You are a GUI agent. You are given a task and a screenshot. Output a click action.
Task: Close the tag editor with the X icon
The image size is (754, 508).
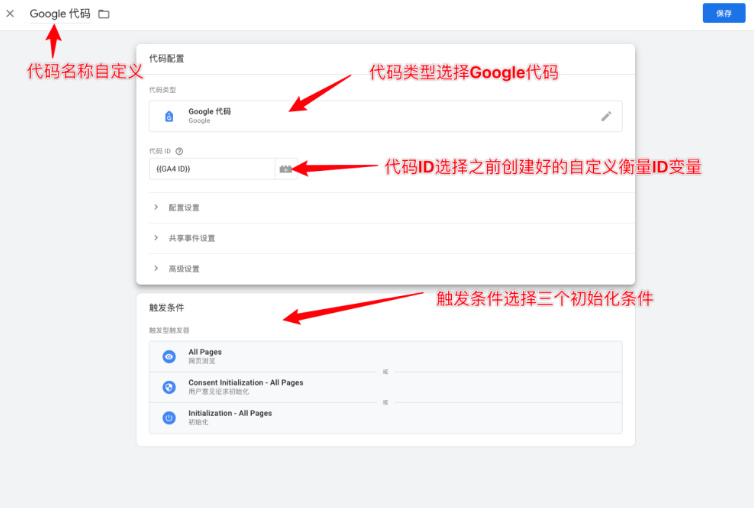tap(10, 13)
